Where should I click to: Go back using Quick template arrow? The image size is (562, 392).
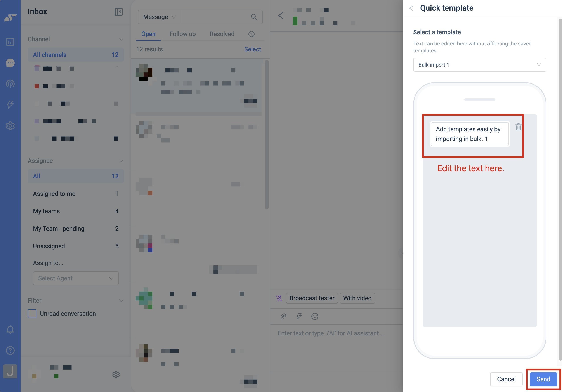click(x=411, y=8)
